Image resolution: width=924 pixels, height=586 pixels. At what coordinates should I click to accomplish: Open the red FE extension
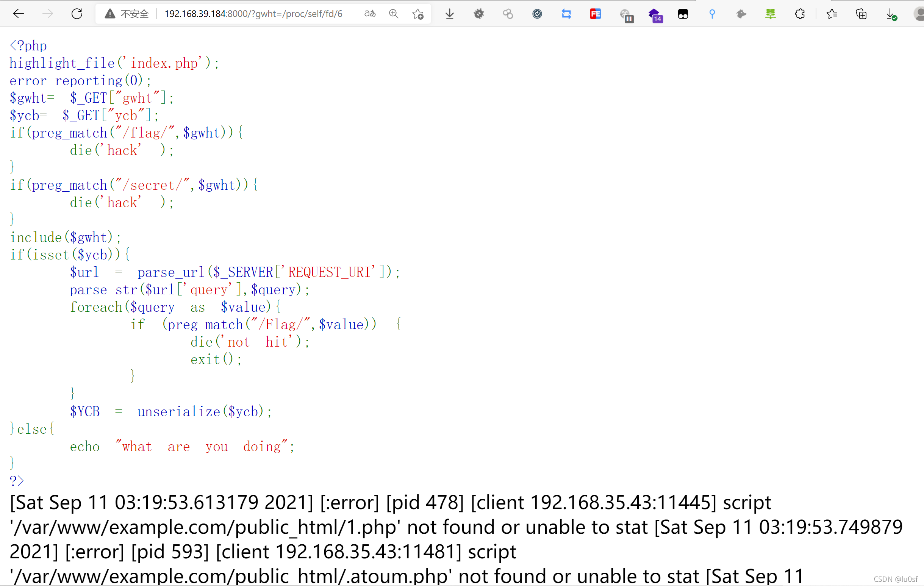coord(595,14)
